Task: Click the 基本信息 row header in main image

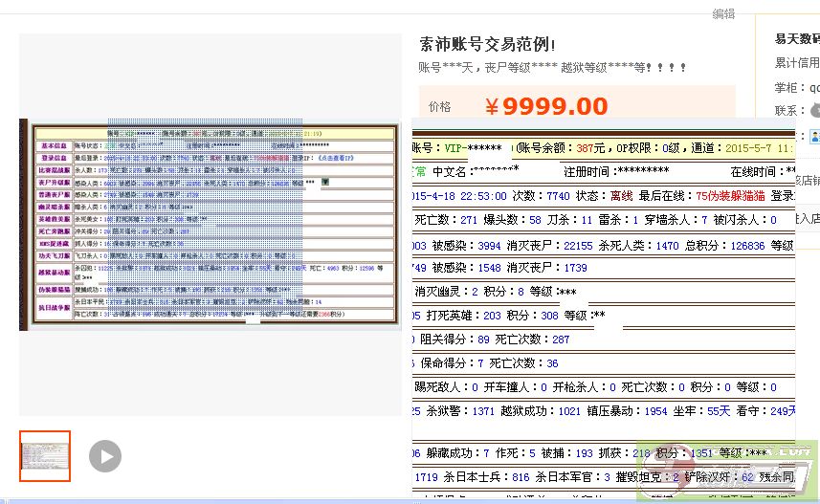Action: click(53, 145)
